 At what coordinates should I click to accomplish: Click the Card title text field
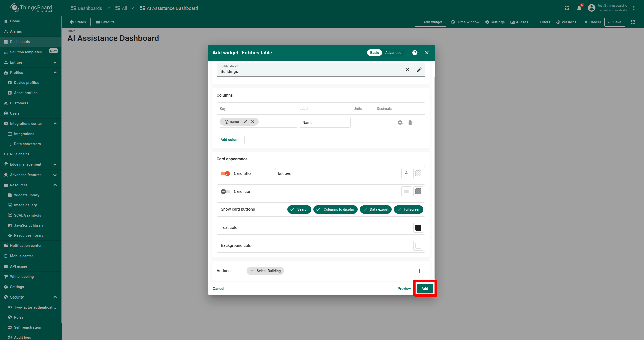coord(337,173)
